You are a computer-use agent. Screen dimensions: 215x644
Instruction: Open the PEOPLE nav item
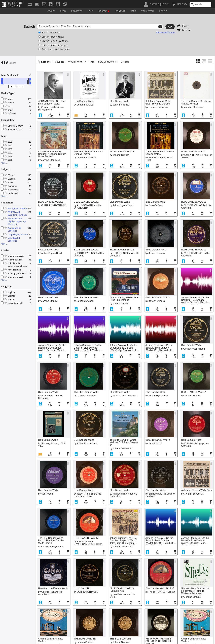(x=163, y=11)
